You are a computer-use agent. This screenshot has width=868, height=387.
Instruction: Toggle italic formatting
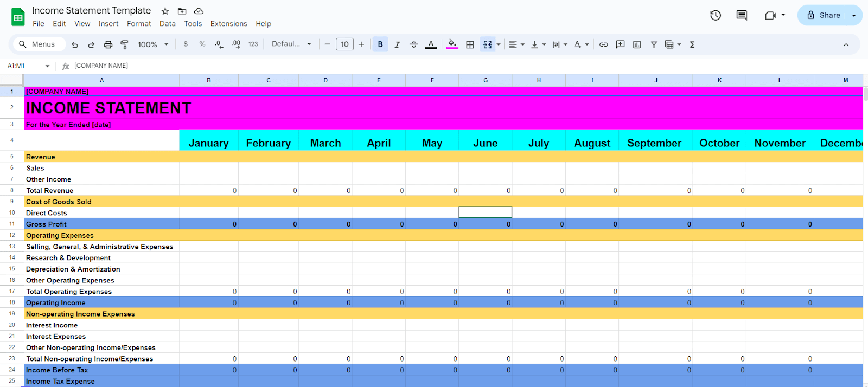[x=397, y=44]
